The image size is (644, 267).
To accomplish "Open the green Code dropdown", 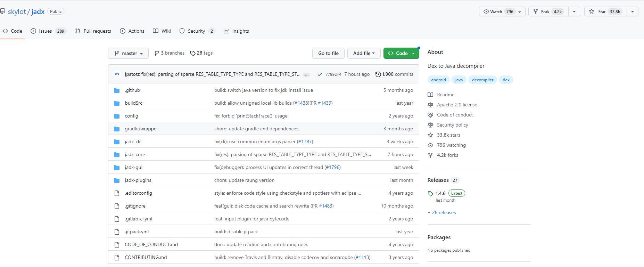I will click(401, 53).
